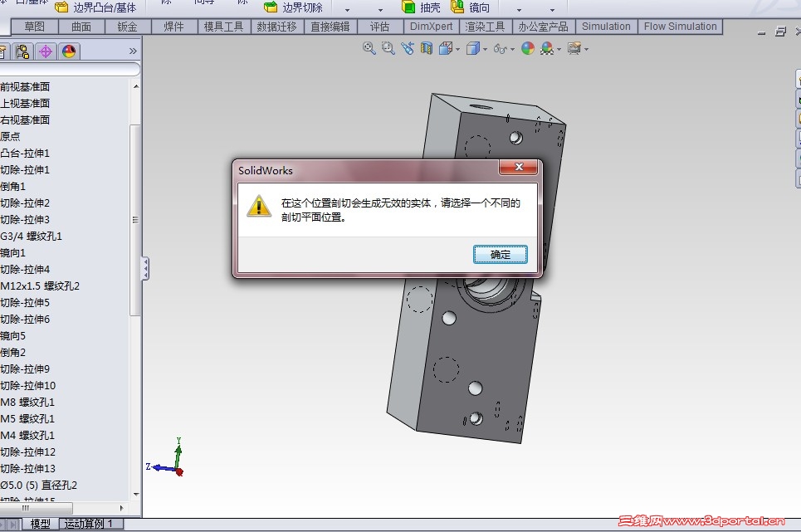Select the 边界切除 tool
The image size is (801, 532).
click(293, 7)
